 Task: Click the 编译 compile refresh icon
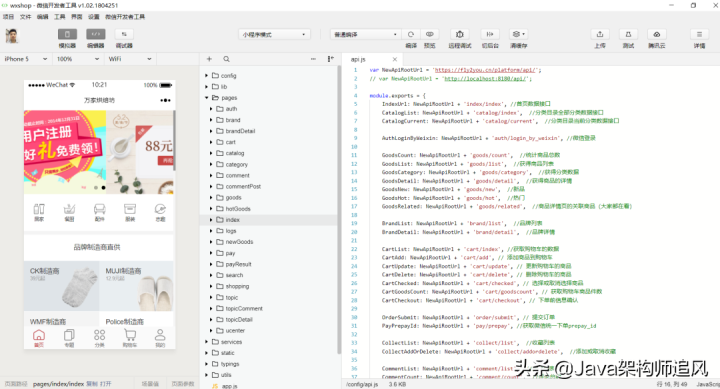pos(411,34)
